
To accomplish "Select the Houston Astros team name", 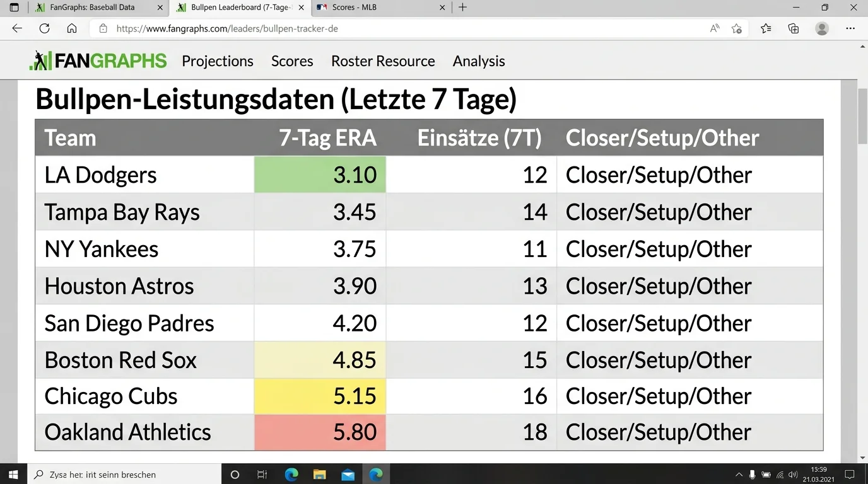I will (119, 286).
